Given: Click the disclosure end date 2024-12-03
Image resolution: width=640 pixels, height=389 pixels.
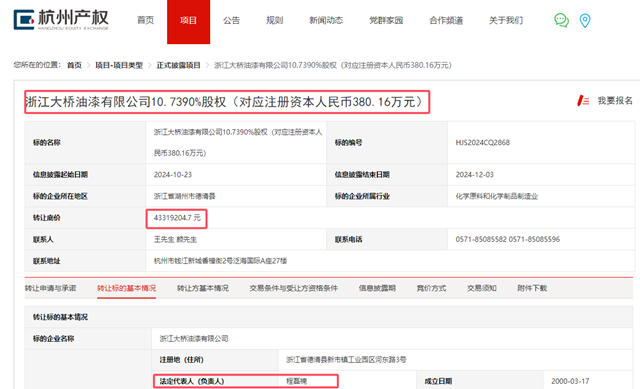Looking at the screenshot, I should (474, 175).
